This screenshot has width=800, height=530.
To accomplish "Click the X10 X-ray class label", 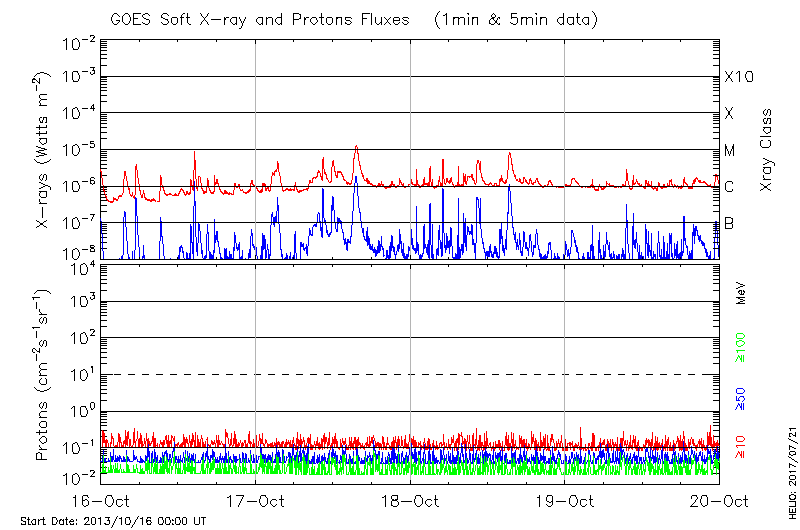I will [x=737, y=77].
